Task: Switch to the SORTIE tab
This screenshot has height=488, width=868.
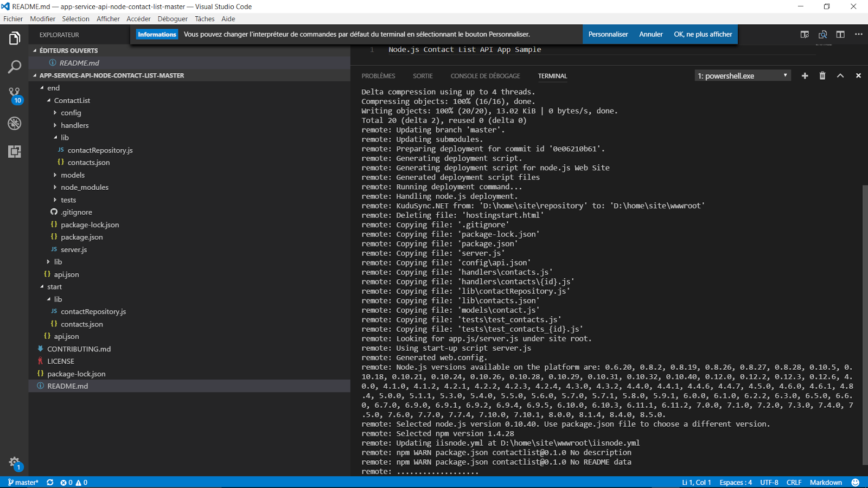Action: (x=423, y=76)
